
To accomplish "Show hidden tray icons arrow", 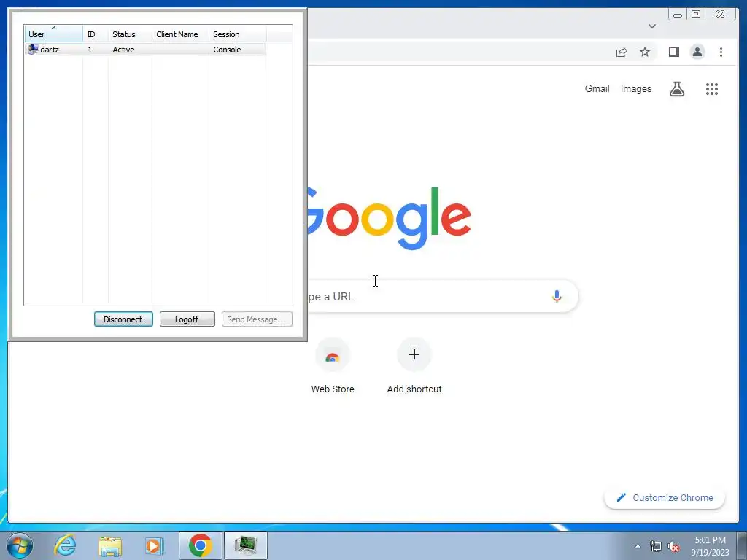I will (x=638, y=546).
